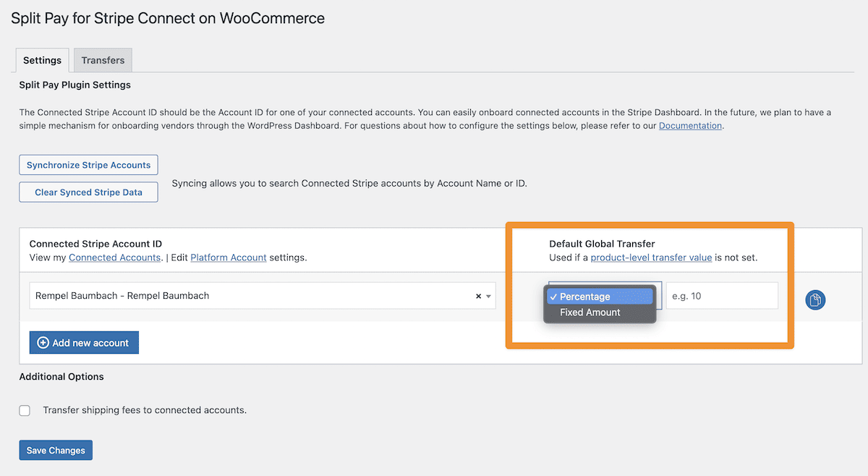Viewport: 868px width, 476px height.
Task: Enable Transfer shipping fees to connected accounts checkbox
Action: (25, 410)
